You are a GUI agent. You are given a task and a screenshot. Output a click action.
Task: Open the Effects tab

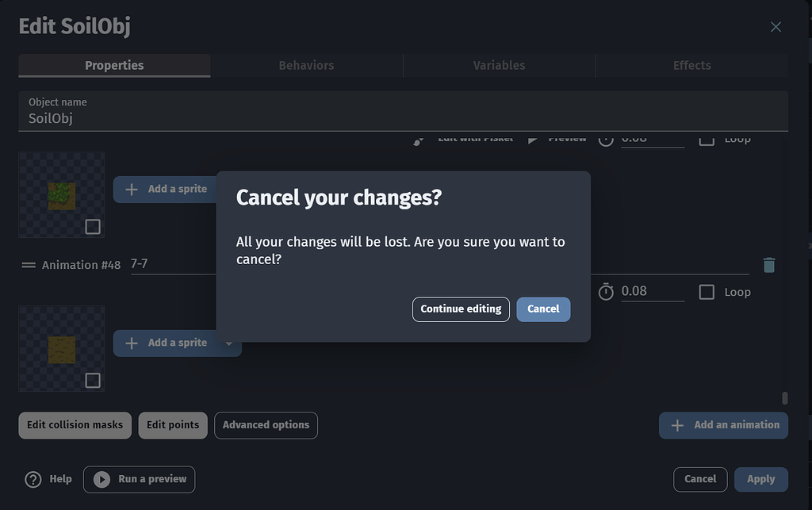[x=691, y=65]
